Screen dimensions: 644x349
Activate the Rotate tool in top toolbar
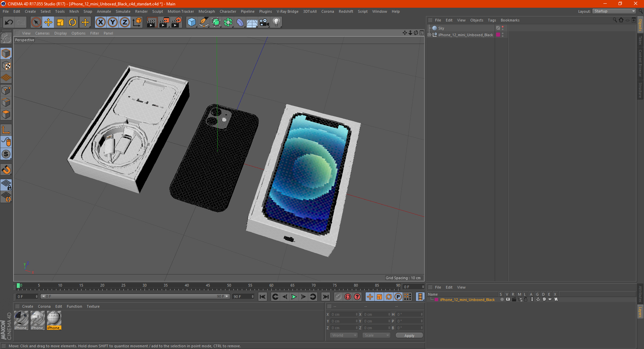72,22
